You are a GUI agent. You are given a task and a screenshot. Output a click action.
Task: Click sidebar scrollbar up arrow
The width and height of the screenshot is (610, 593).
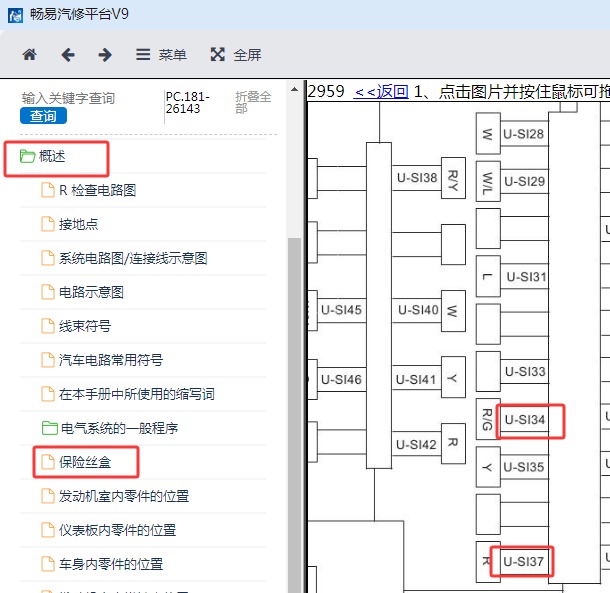click(x=294, y=89)
